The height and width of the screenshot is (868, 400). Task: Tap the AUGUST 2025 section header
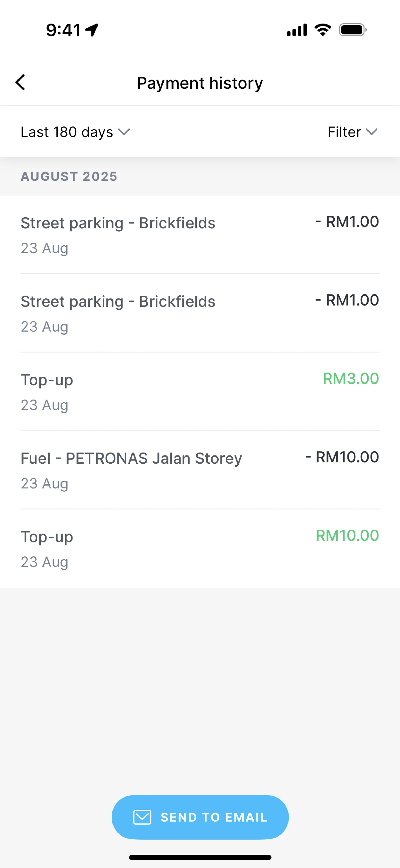69,177
